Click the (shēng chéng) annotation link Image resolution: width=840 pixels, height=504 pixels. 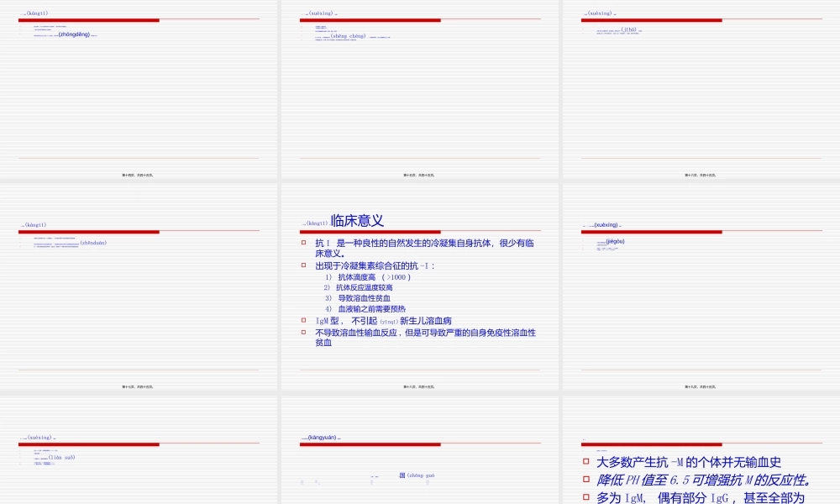click(x=347, y=36)
